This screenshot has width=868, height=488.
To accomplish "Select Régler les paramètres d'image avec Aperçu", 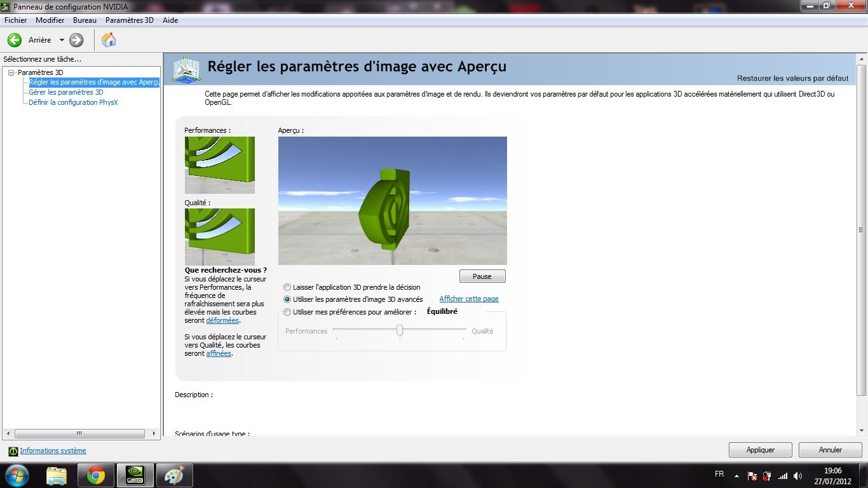I will coord(94,82).
